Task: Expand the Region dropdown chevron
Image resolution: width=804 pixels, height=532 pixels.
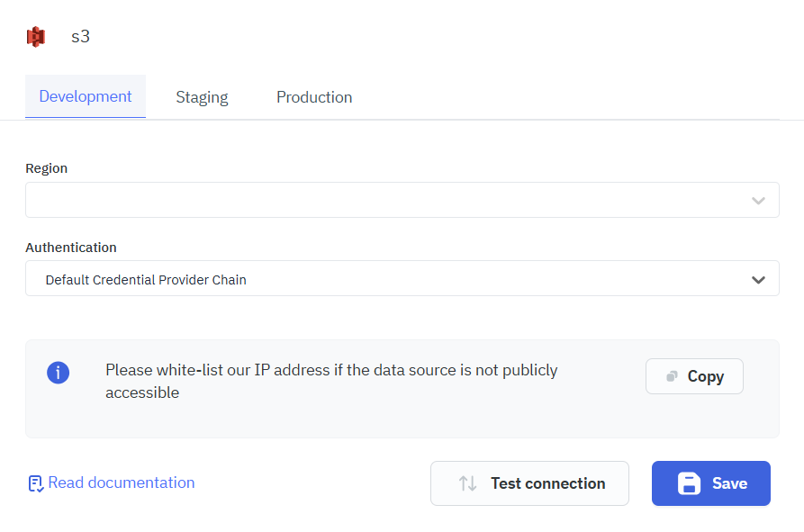Action: point(758,199)
